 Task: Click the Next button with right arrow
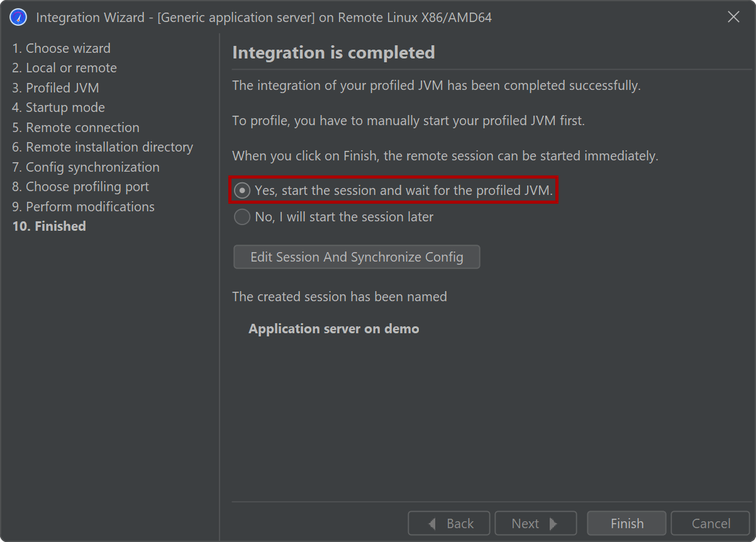point(535,523)
